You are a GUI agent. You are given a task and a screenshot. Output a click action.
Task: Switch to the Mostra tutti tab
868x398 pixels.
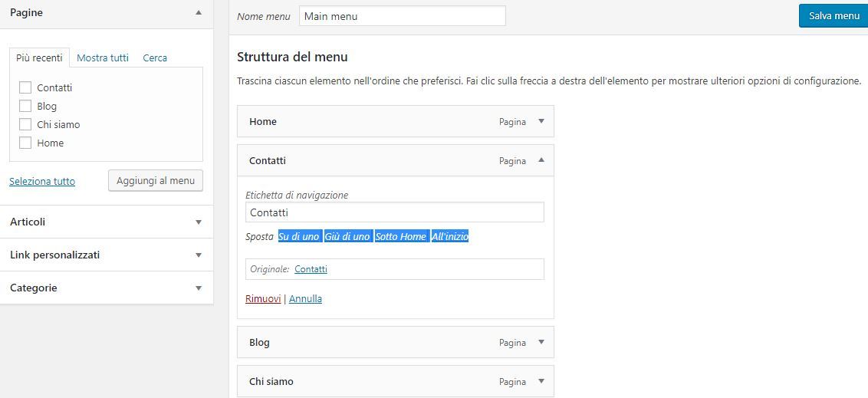point(103,58)
